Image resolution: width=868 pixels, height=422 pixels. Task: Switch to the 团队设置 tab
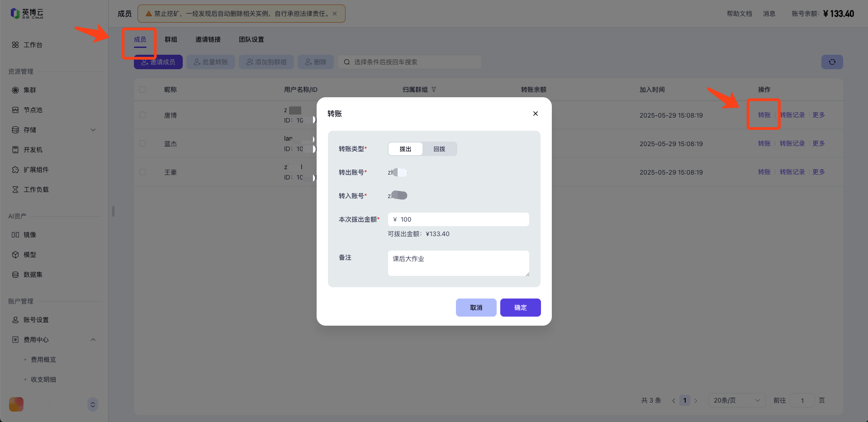(x=251, y=39)
